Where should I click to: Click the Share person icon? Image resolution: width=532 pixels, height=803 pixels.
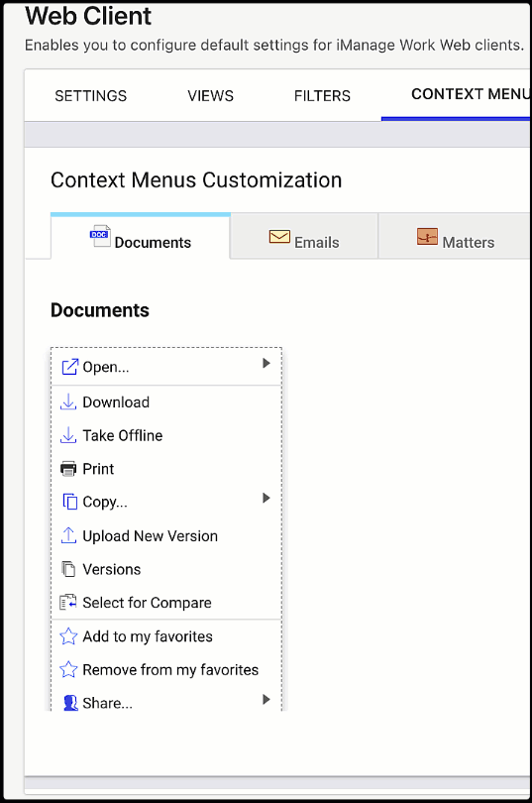pos(70,703)
